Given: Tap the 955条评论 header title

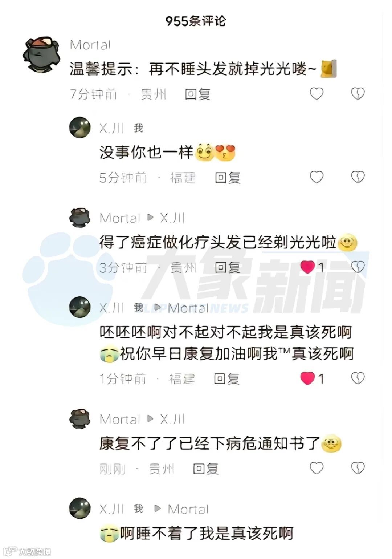Looking at the screenshot, I should pyautogui.click(x=195, y=21).
